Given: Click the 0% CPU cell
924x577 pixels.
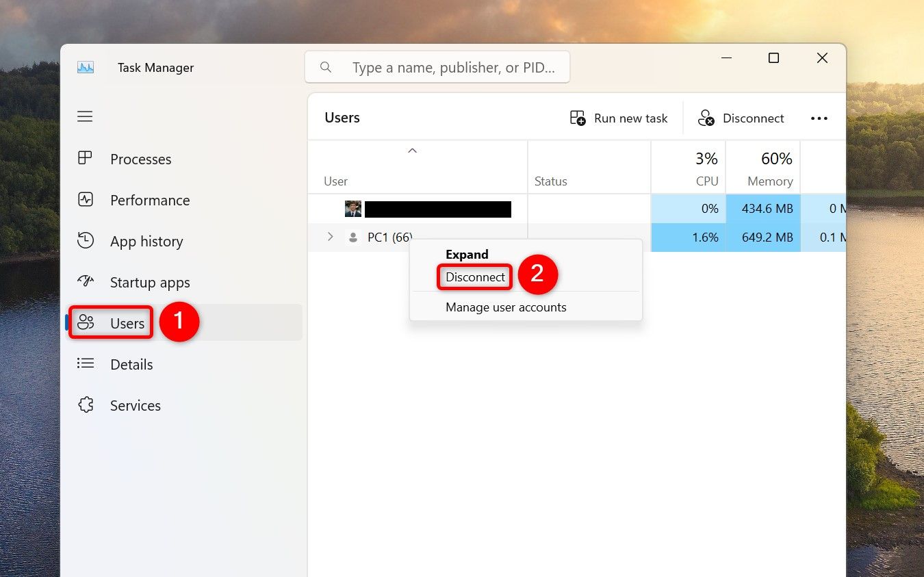Looking at the screenshot, I should pos(688,209).
